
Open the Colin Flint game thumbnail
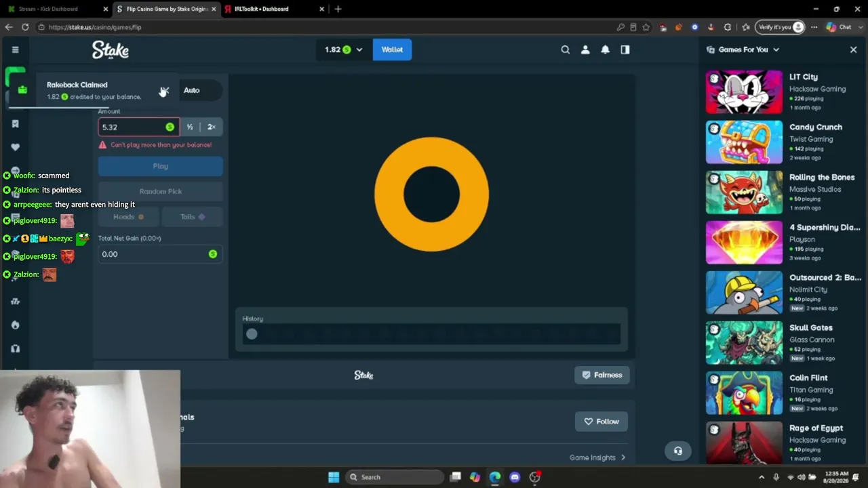(744, 393)
